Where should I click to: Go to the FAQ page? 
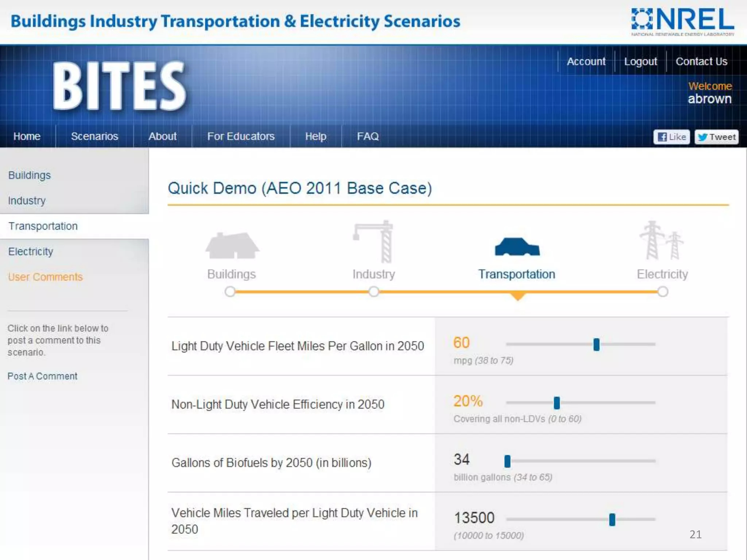coord(368,136)
